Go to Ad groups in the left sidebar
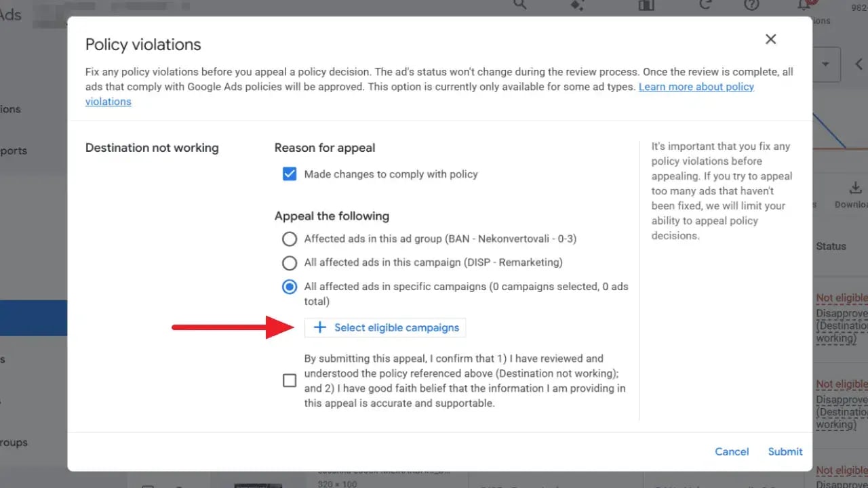This screenshot has height=488, width=868. 14,443
